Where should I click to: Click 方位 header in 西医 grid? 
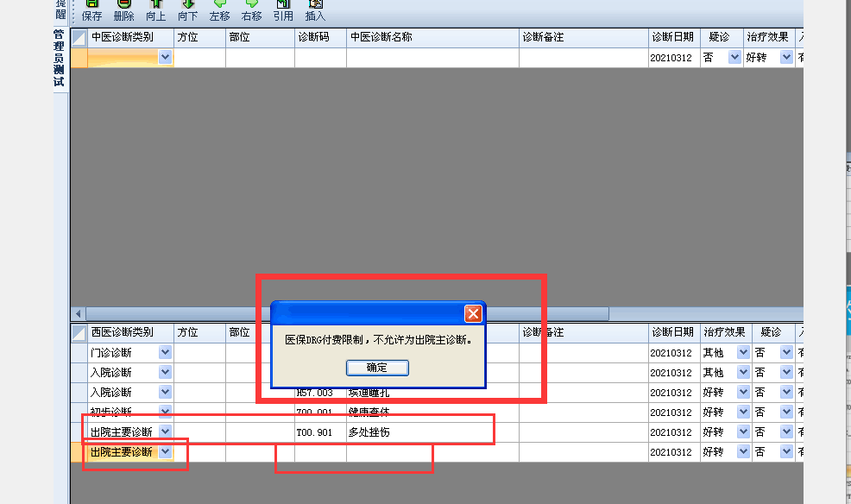[x=199, y=332]
